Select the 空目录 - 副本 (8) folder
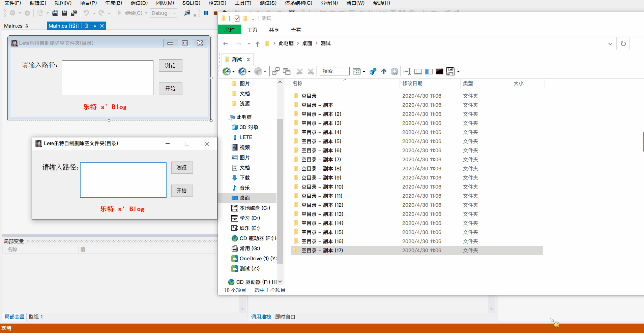The width and height of the screenshot is (644, 333). (x=321, y=169)
